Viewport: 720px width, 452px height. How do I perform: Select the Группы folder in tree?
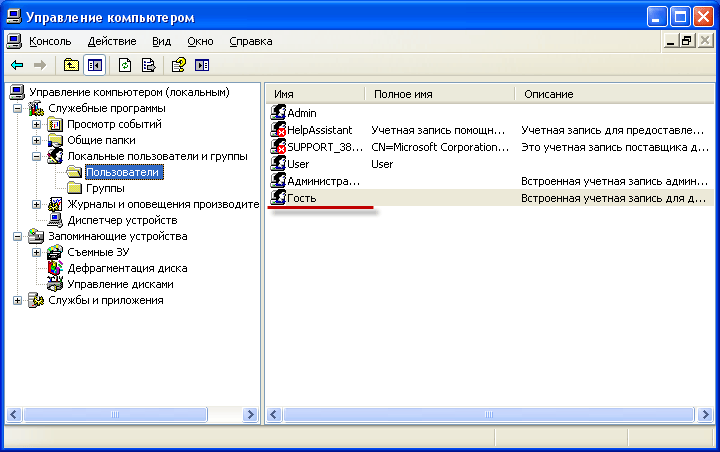point(105,188)
